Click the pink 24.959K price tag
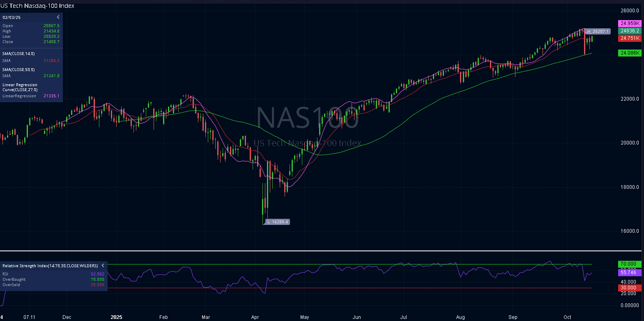Viewport: 644px width, 321px height. click(629, 23)
